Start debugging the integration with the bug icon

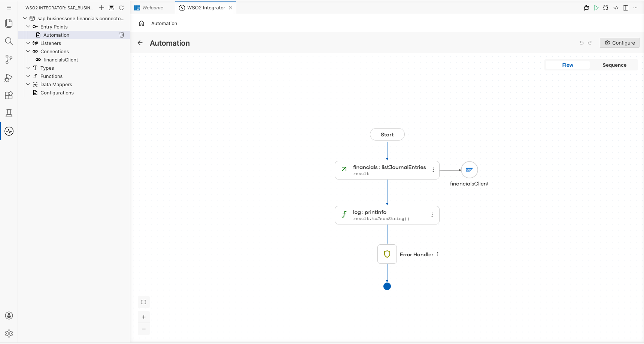point(606,7)
